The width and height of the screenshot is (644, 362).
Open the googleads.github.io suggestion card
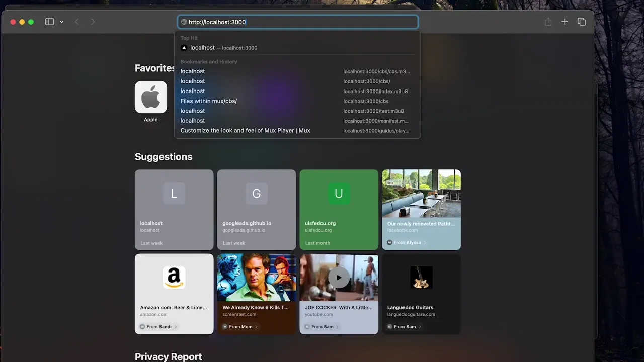[257, 210]
